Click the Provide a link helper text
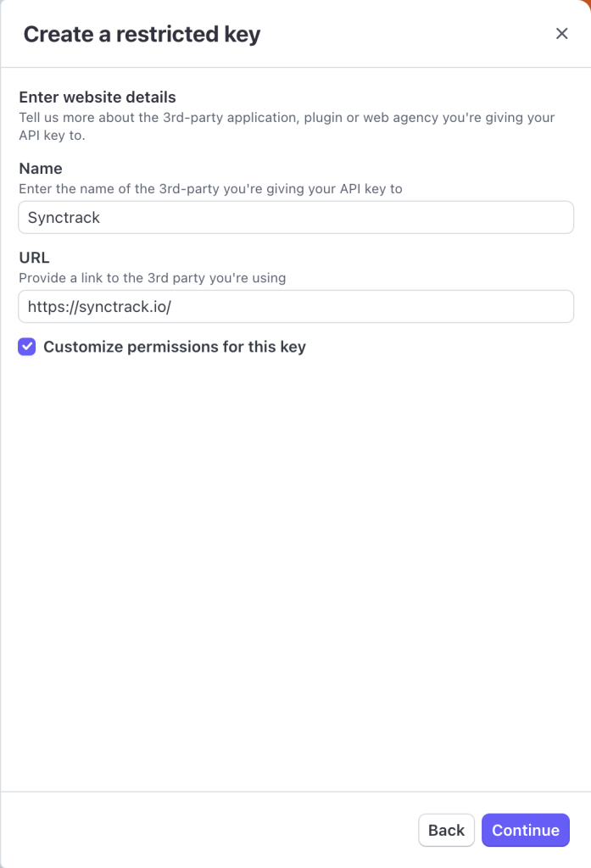The width and height of the screenshot is (591, 868). pyautogui.click(x=153, y=278)
